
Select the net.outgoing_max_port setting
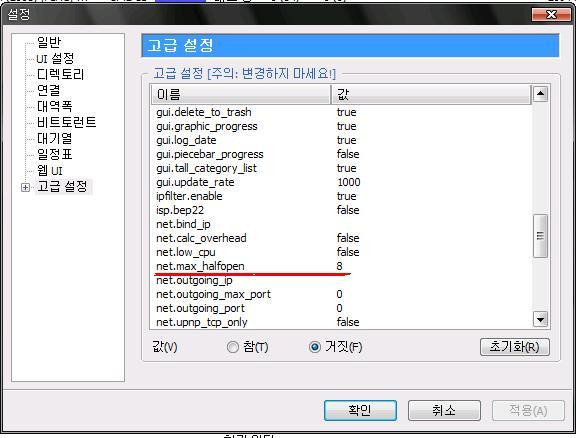341,294
